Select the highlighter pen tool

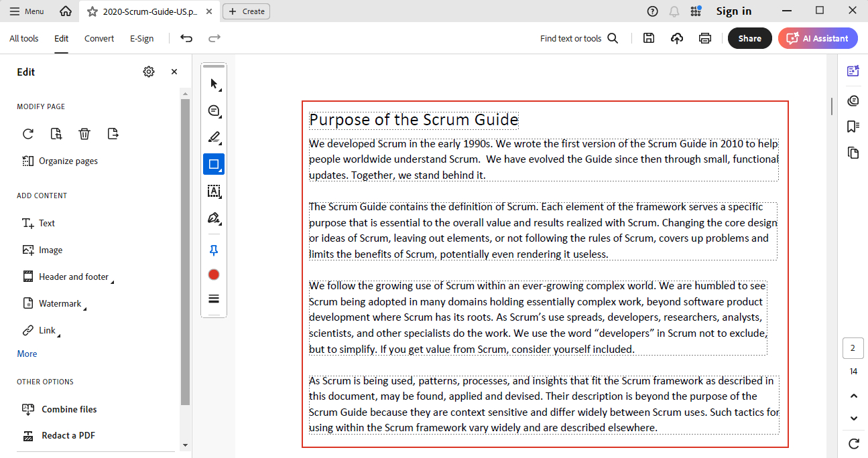(214, 138)
